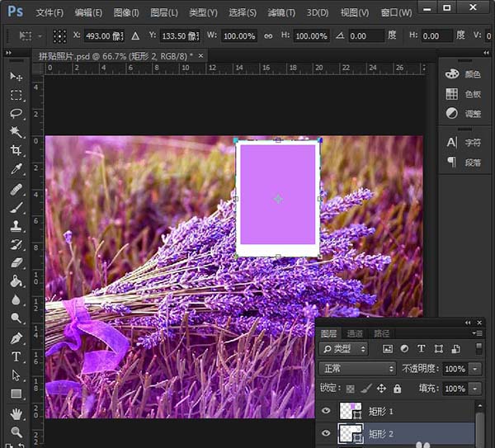Screen dimensions: 495x448
Task: Open the 类型 layer filter dropdown
Action: click(343, 349)
